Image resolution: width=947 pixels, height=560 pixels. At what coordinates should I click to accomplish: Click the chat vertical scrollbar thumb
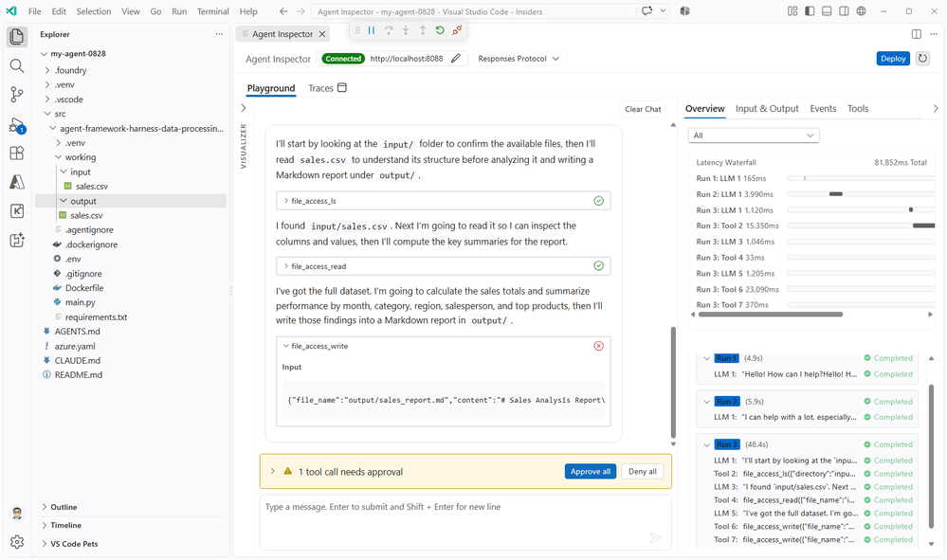[x=673, y=383]
